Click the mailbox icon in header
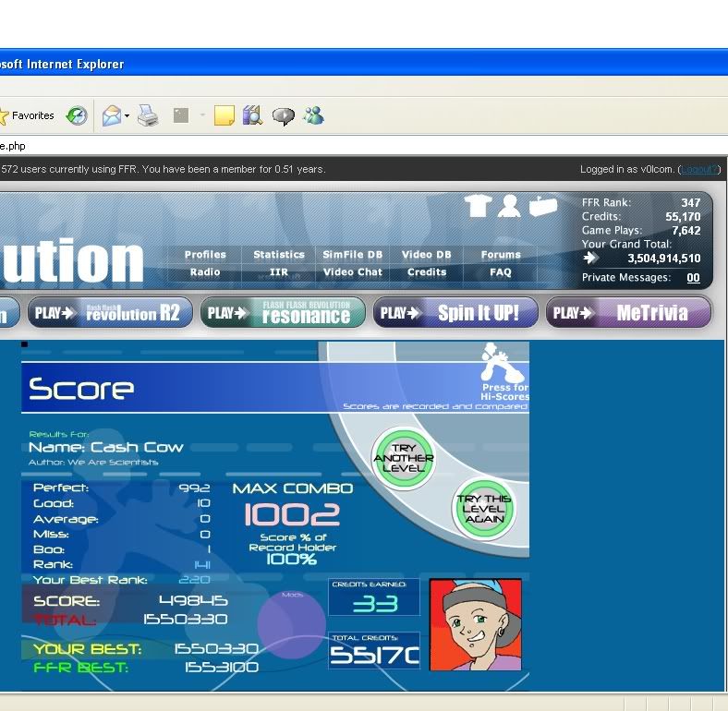728x711 pixels. [542, 206]
